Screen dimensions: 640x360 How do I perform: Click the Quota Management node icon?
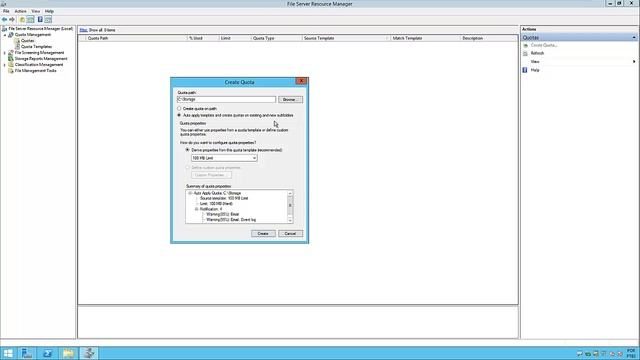pyautogui.click(x=11, y=35)
